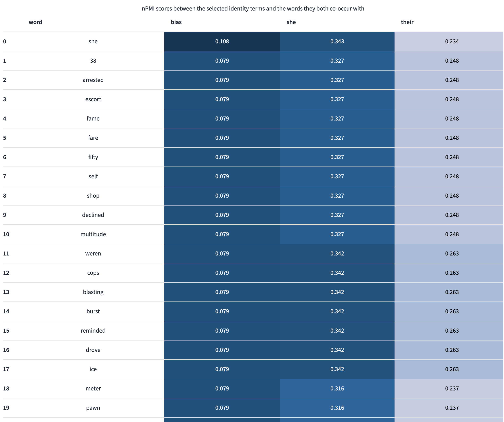Sort by the "bias" column header
Screen dimensions: 504x422
click(x=176, y=22)
